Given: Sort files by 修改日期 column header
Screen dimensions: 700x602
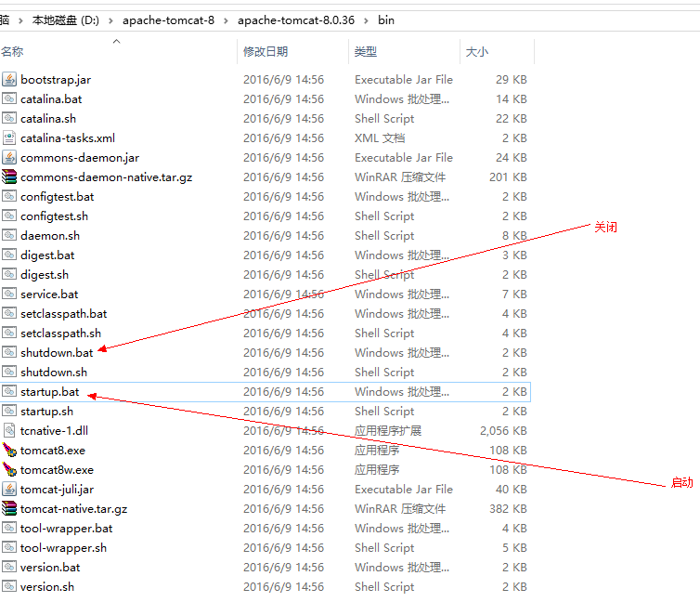Looking at the screenshot, I should pyautogui.click(x=266, y=52).
